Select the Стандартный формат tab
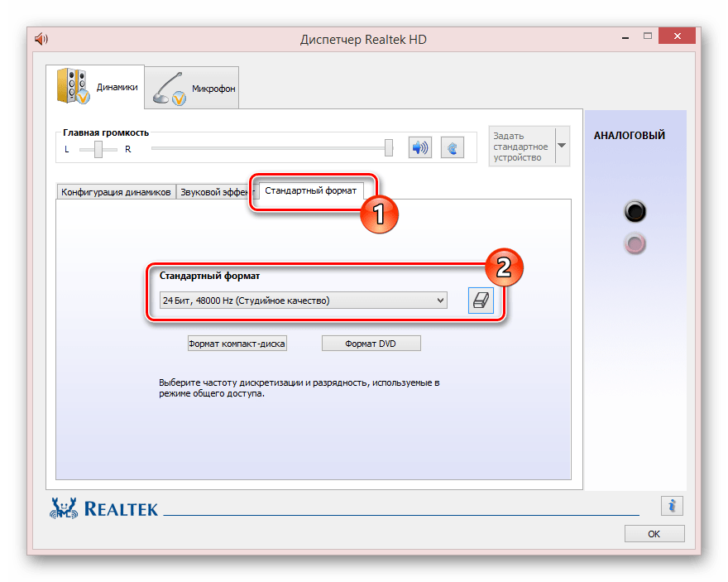This screenshot has width=728, height=582. click(310, 190)
